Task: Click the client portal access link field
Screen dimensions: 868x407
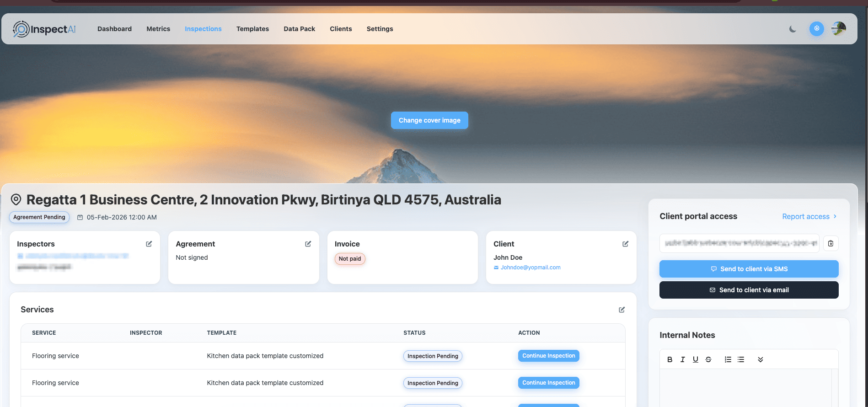Action: pos(739,243)
